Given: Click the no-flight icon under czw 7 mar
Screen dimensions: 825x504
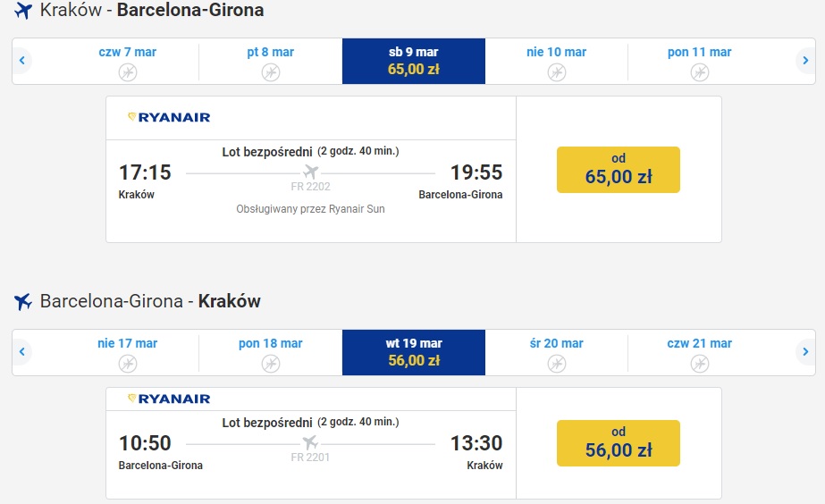Looking at the screenshot, I should [127, 71].
